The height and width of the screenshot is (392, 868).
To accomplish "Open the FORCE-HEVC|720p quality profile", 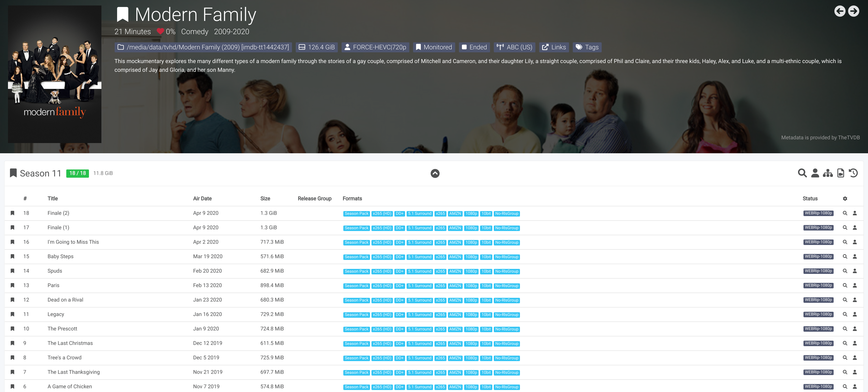I will 375,47.
